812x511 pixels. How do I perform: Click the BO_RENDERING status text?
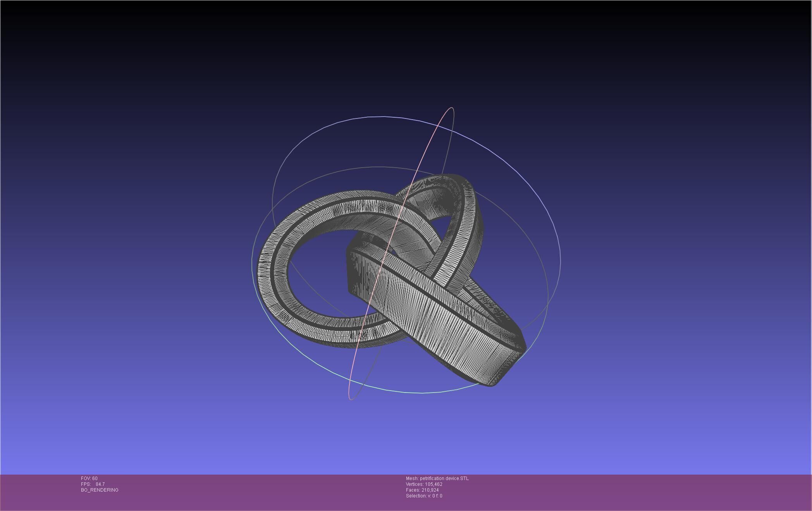100,490
